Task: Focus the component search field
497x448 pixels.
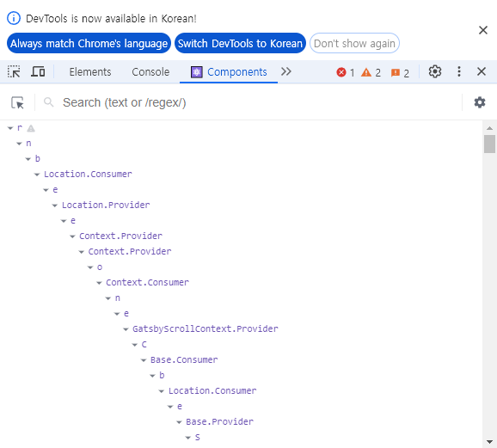Action: pyautogui.click(x=260, y=102)
